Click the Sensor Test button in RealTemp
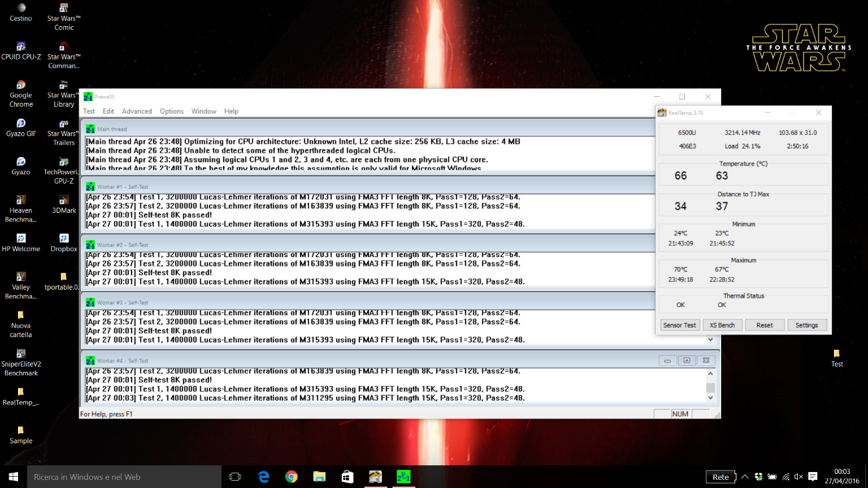The image size is (868, 488). coord(680,325)
